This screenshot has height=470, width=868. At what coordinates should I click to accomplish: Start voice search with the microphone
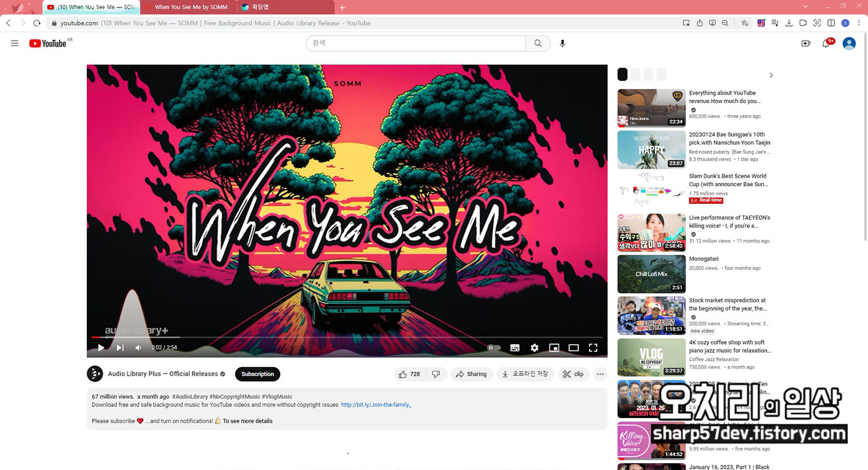point(562,43)
